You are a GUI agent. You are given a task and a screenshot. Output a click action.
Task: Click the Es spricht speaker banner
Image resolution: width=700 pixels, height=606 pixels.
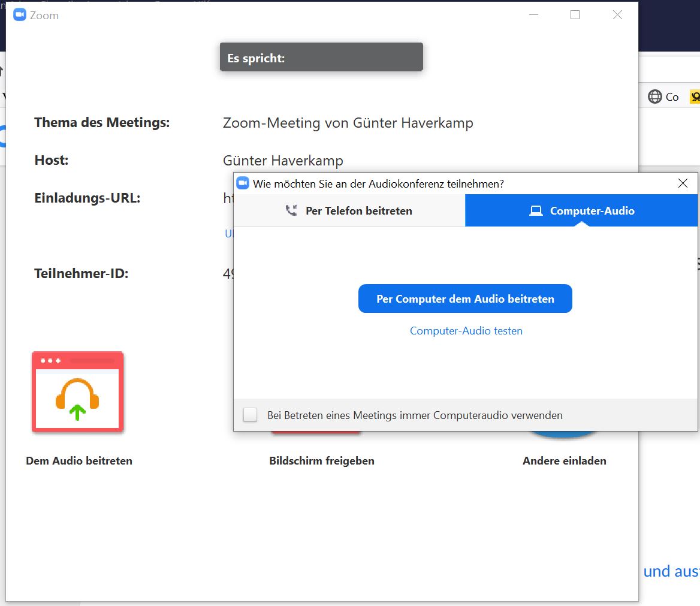pos(321,57)
